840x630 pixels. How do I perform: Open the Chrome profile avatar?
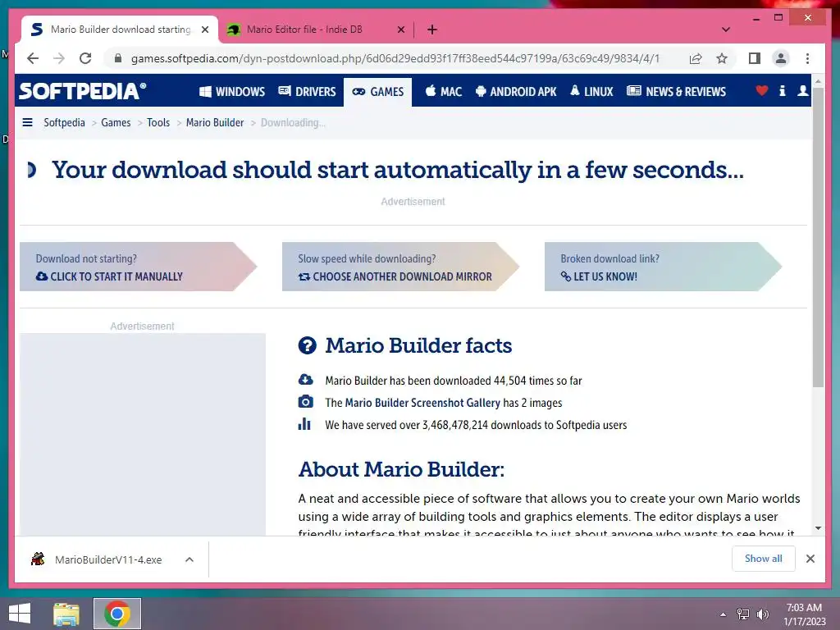781,58
